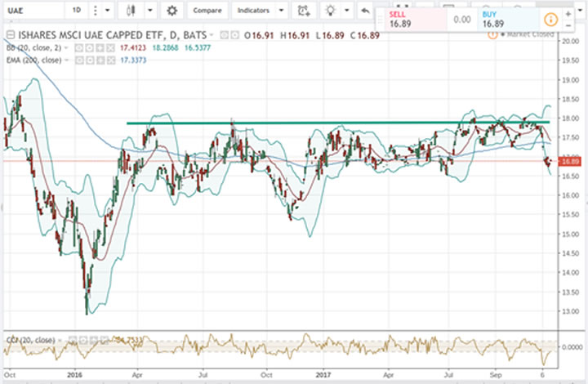Decrease order quantity with the minus button
The image size is (588, 384).
[x=568, y=25]
